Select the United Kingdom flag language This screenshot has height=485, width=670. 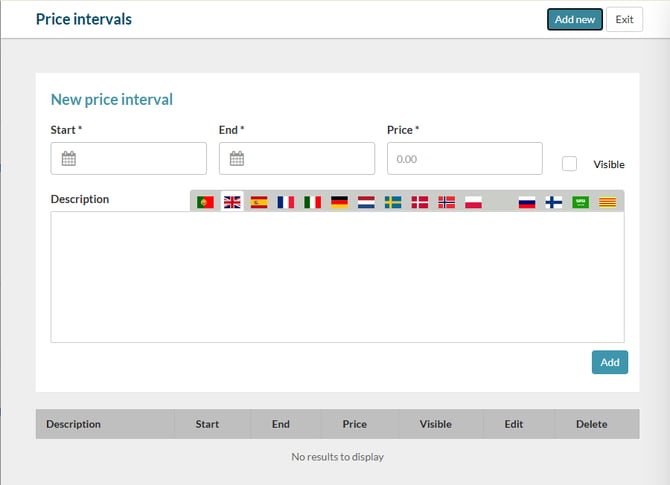[232, 202]
